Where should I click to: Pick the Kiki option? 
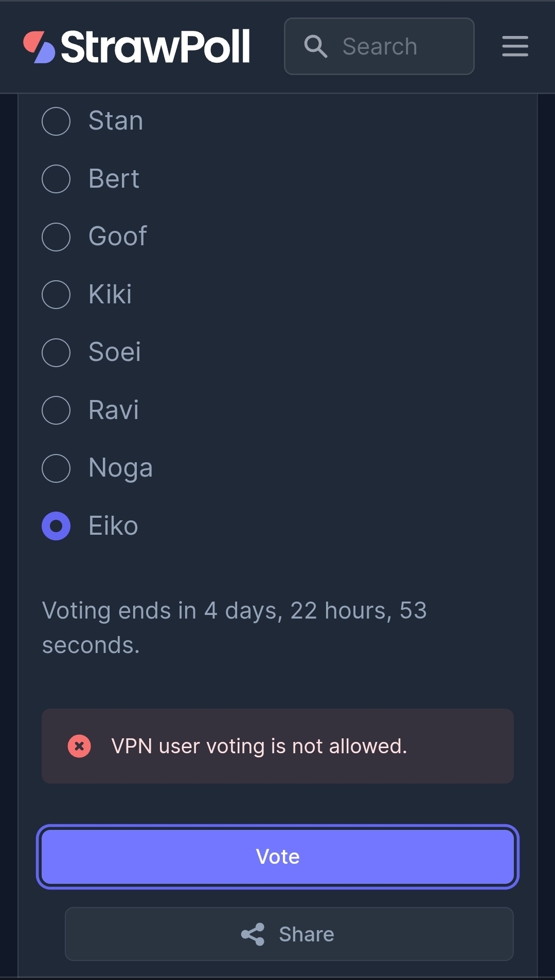56,295
